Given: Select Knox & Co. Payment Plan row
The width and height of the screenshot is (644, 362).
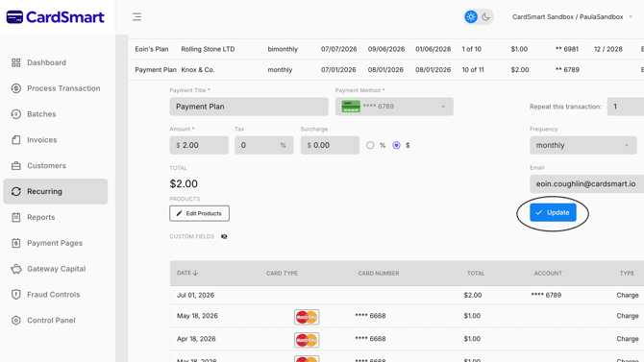Looking at the screenshot, I should 386,70.
